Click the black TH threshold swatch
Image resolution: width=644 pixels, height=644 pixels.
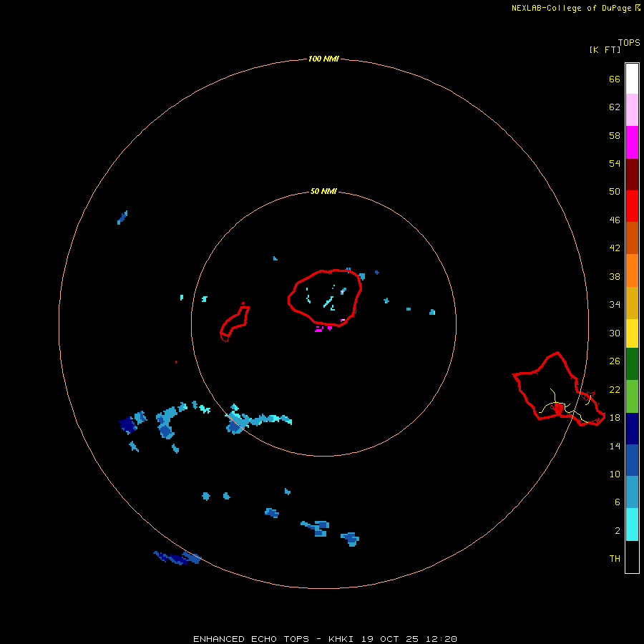point(632,557)
